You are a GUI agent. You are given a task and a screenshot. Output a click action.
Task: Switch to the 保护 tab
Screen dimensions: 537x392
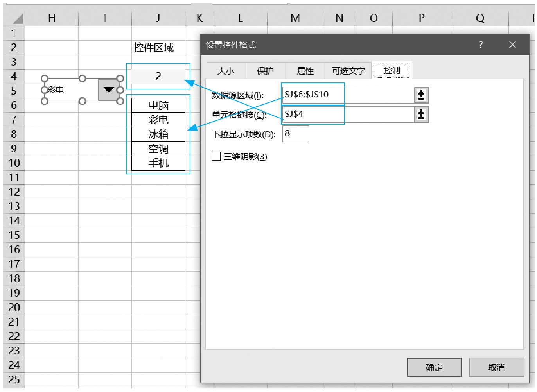click(265, 71)
